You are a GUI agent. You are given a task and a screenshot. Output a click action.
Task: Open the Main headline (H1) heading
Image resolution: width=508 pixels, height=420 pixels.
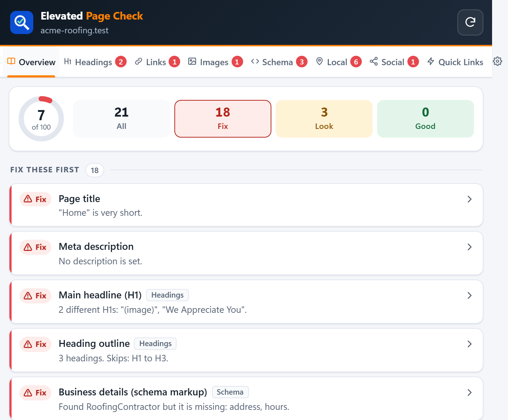(100, 295)
